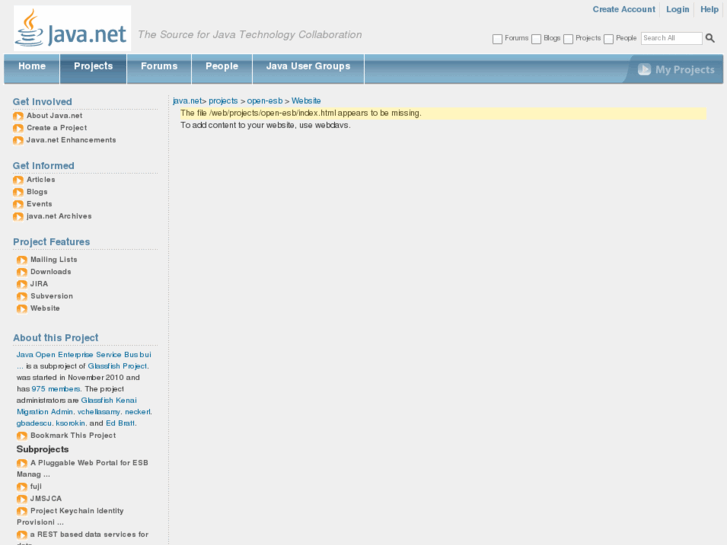This screenshot has width=727, height=545.
Task: Tick the Blogs search checkbox
Action: [536, 39]
